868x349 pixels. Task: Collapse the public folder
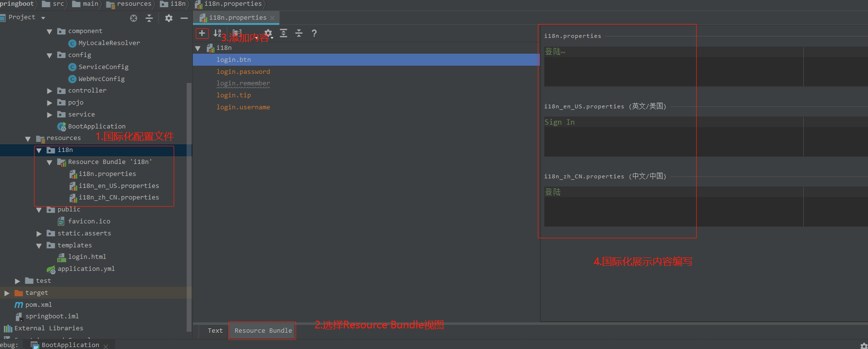(x=39, y=210)
